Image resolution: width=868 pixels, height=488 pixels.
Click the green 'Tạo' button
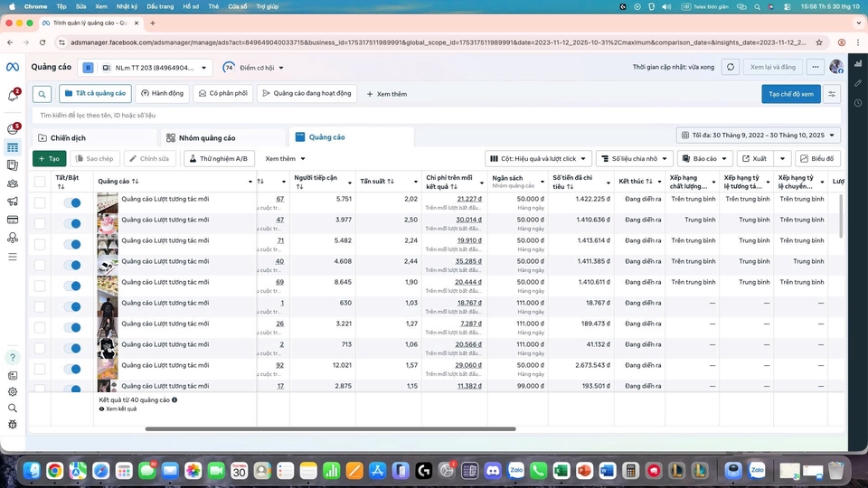[x=49, y=159]
